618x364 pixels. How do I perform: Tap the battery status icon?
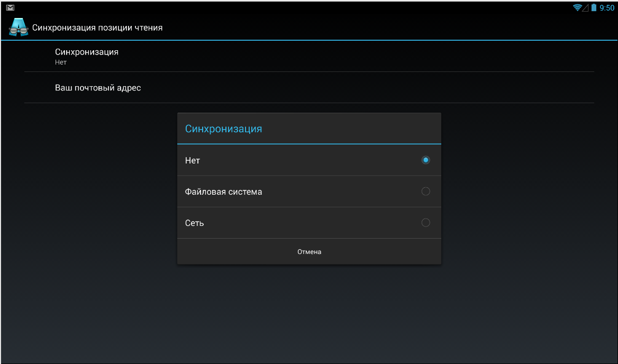coord(594,7)
